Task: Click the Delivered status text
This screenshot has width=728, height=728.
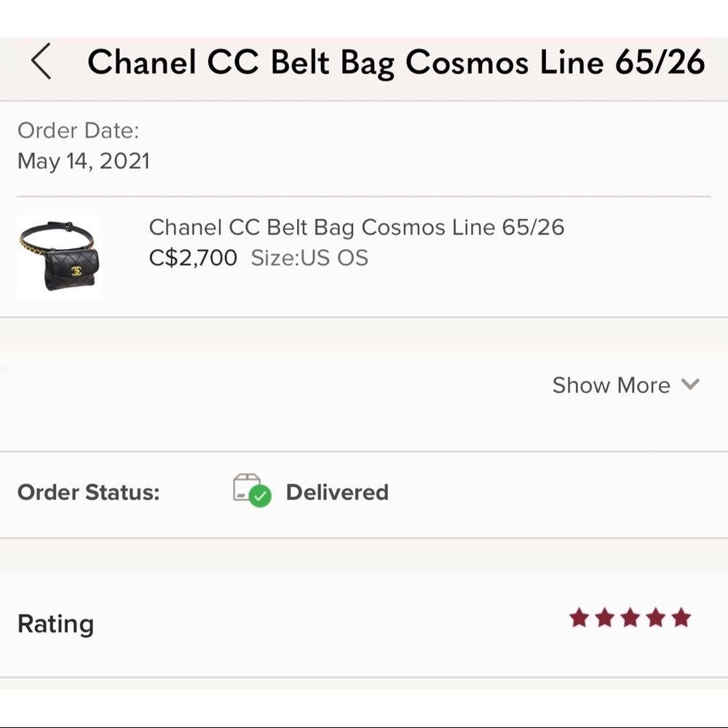Action: tap(337, 492)
